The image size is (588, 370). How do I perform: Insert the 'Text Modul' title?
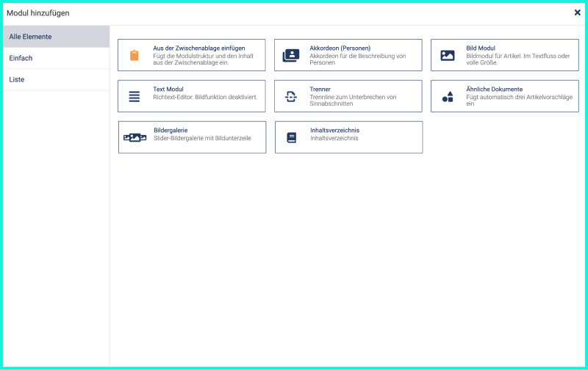pos(168,89)
